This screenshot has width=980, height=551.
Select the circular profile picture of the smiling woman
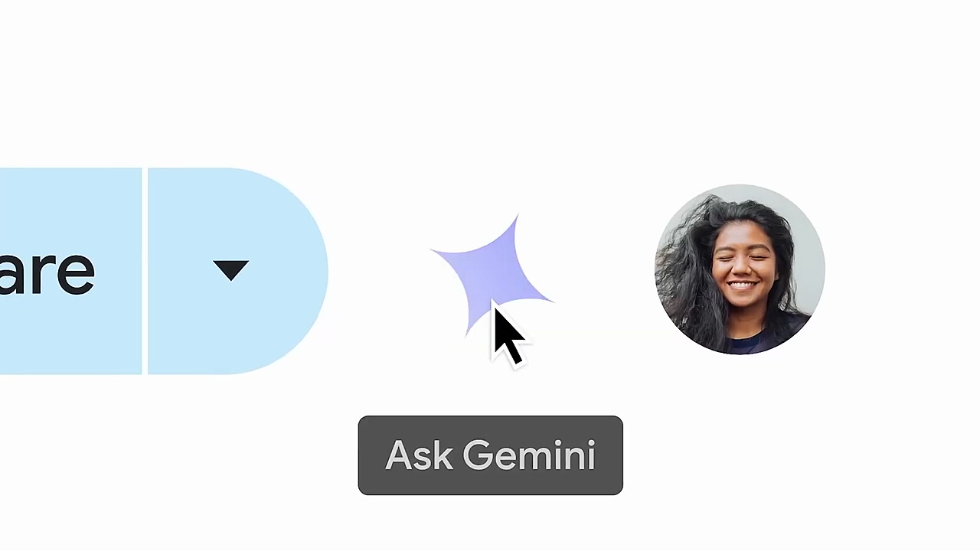point(740,269)
